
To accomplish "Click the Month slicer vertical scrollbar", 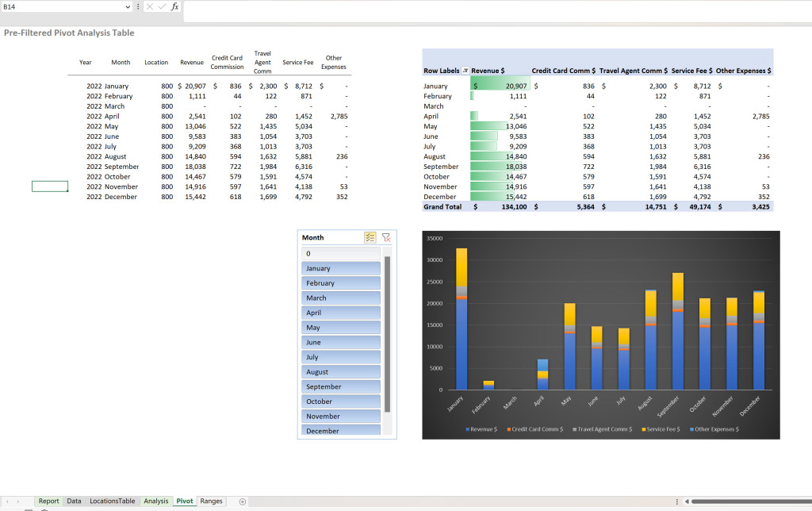I will (387, 334).
